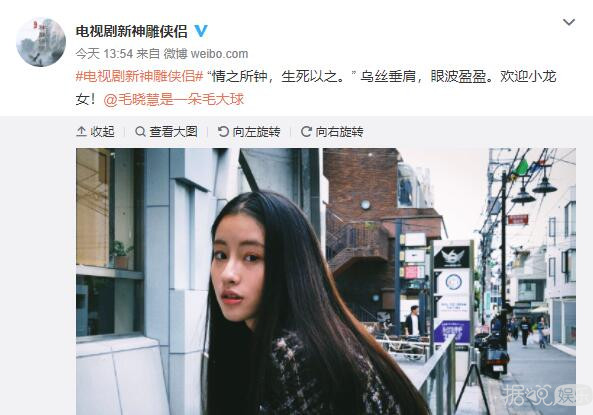Click the blue verified V badge
Image resolution: width=593 pixels, height=415 pixels.
(x=201, y=31)
